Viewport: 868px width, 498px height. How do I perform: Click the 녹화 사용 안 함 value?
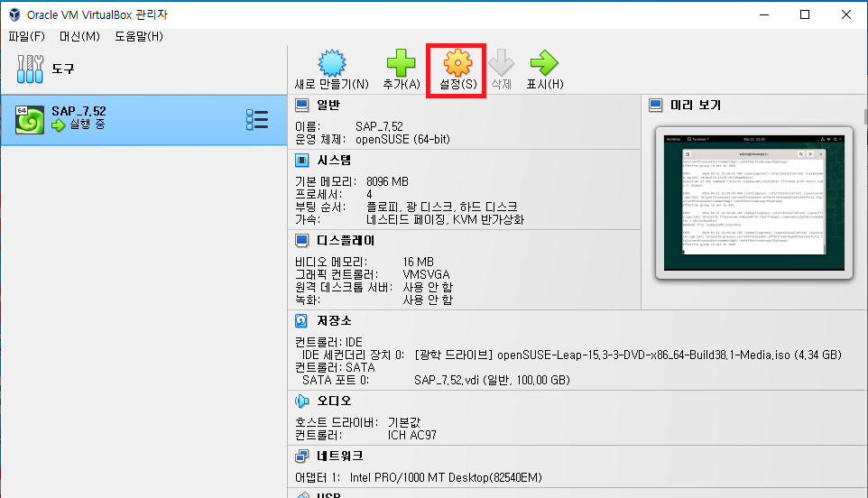coord(428,300)
